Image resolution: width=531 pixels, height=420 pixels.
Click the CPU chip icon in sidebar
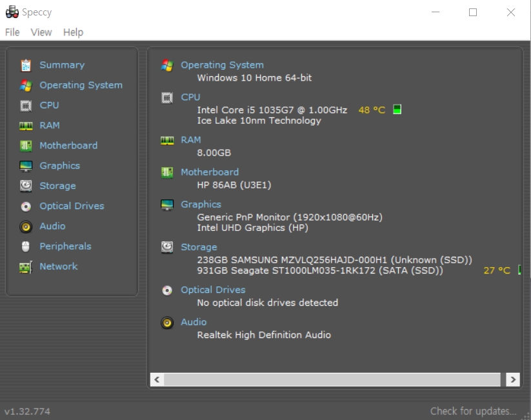[x=26, y=106]
